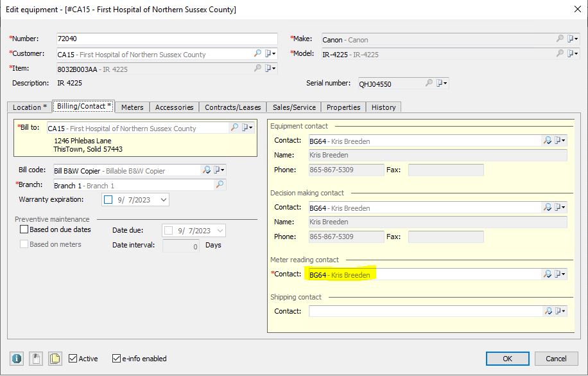Open Equipment contact flag menu
This screenshot has height=376, width=588.
[560, 141]
